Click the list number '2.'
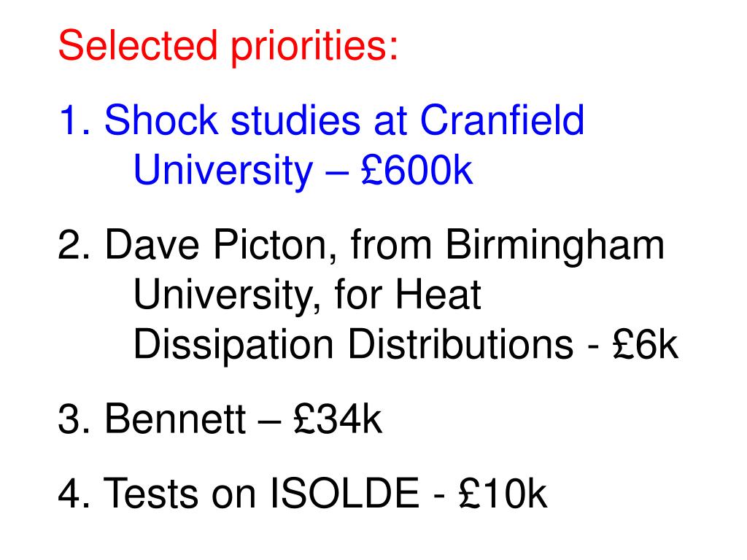 tap(74, 245)
